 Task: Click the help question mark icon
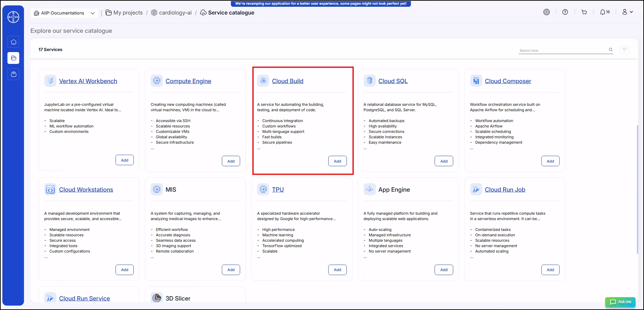coord(565,12)
